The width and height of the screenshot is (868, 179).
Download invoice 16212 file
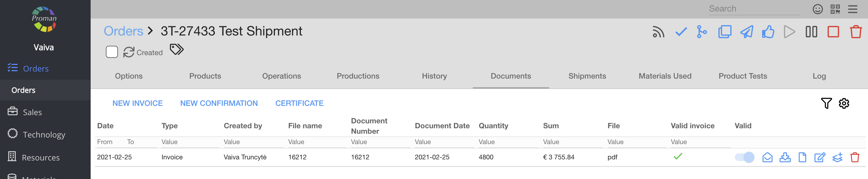[785, 157]
